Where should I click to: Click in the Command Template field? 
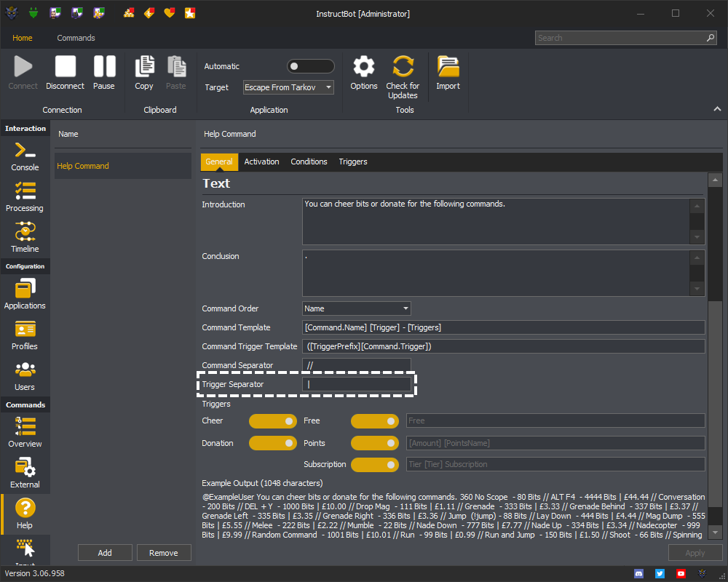tap(503, 327)
